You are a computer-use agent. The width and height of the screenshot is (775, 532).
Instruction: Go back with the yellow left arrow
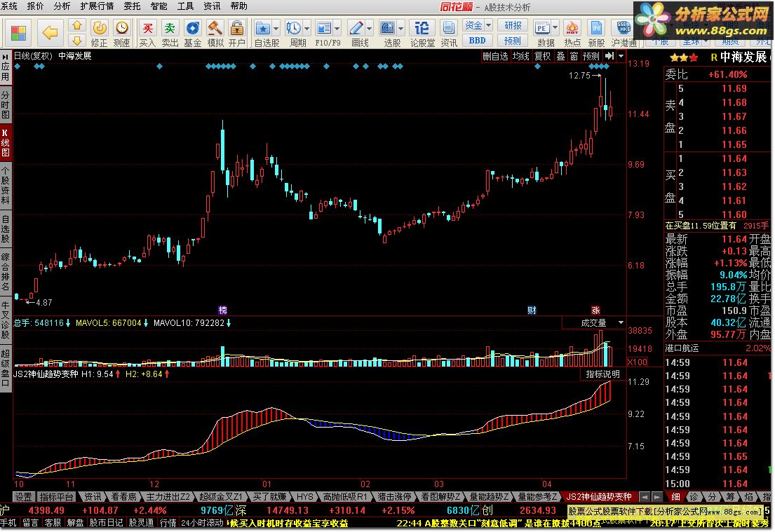[50, 33]
